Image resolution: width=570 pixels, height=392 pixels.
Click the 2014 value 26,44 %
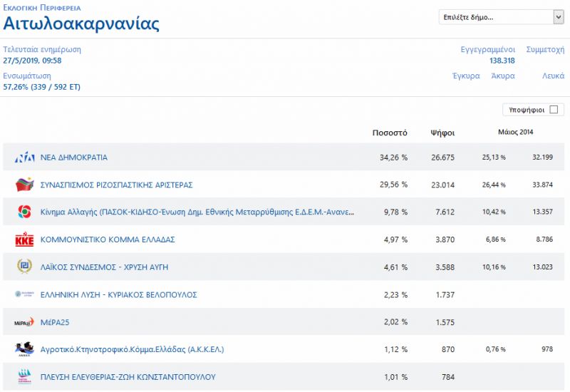pos(494,185)
